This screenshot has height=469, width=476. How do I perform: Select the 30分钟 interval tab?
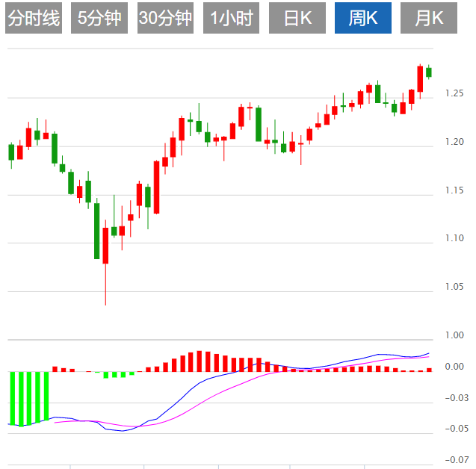tap(165, 18)
